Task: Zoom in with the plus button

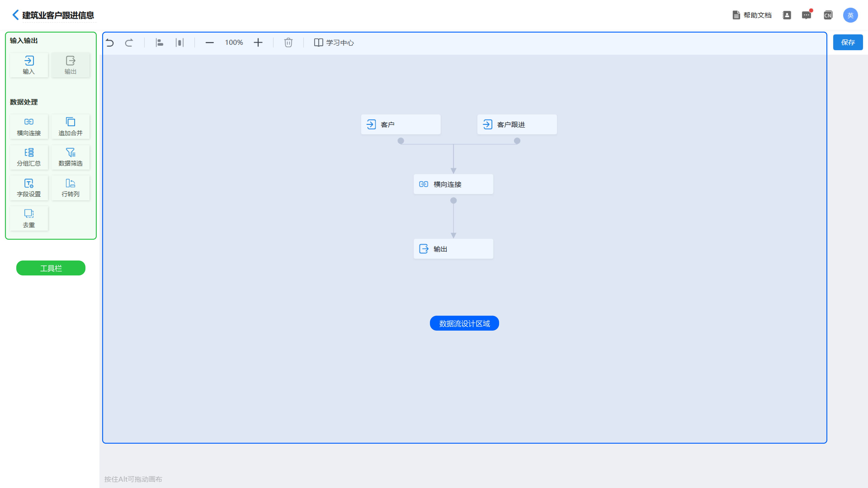Action: coord(258,43)
